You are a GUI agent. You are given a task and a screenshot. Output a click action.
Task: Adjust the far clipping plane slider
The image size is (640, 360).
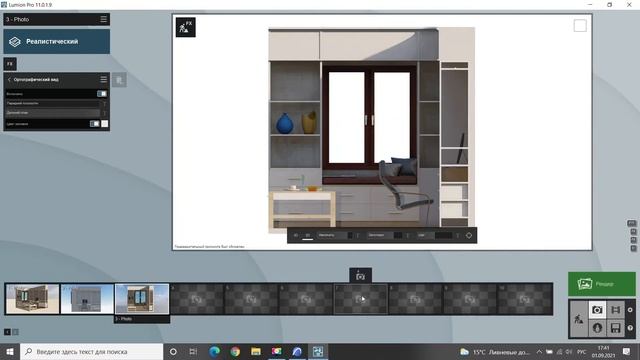coord(53,112)
